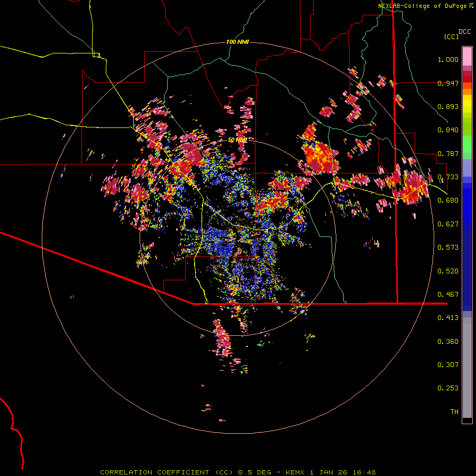Click the 0.467 scale value

click(x=448, y=295)
